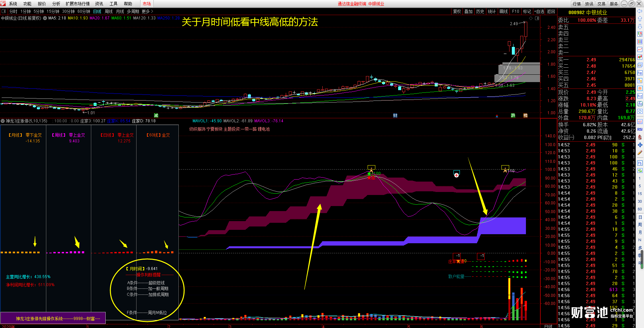644x328 pixels.
Task: Click the green refresh icon in sidebar
Action: 640,171
